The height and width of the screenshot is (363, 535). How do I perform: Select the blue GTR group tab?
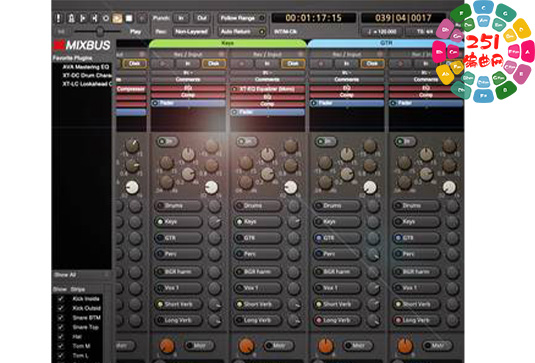[386, 43]
